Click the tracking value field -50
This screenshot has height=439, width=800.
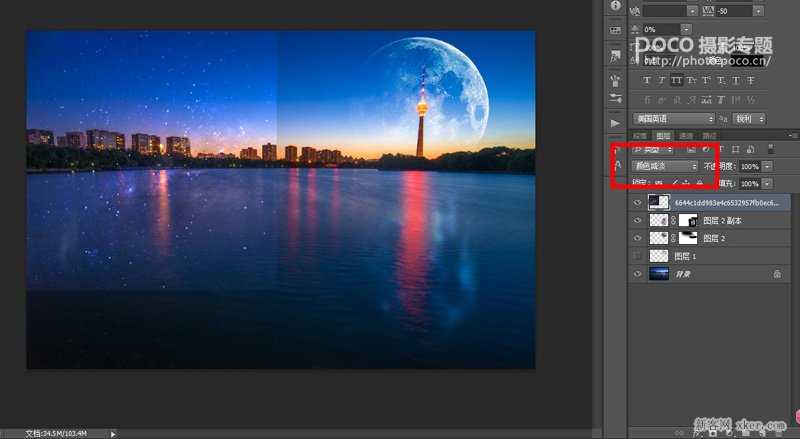click(x=734, y=11)
